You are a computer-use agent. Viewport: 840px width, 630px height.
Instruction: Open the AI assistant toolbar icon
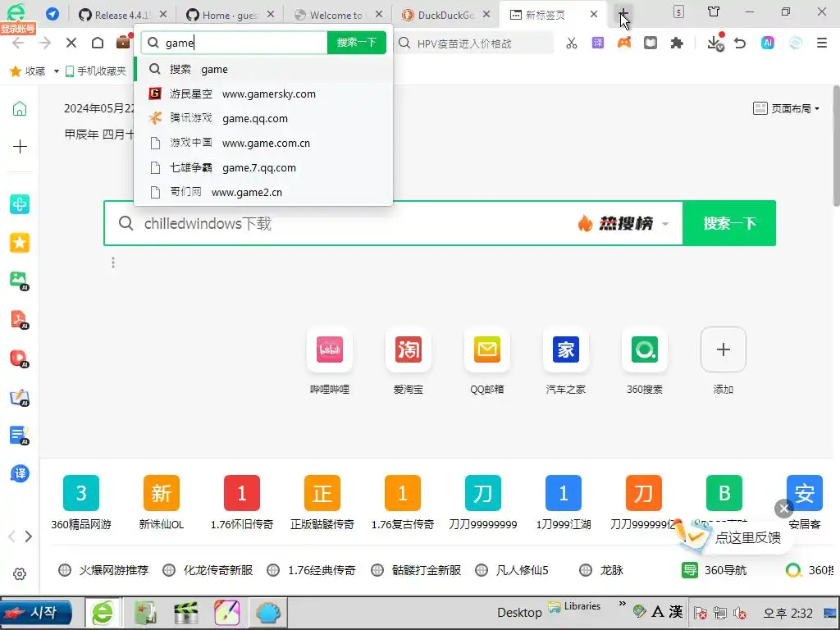point(768,43)
